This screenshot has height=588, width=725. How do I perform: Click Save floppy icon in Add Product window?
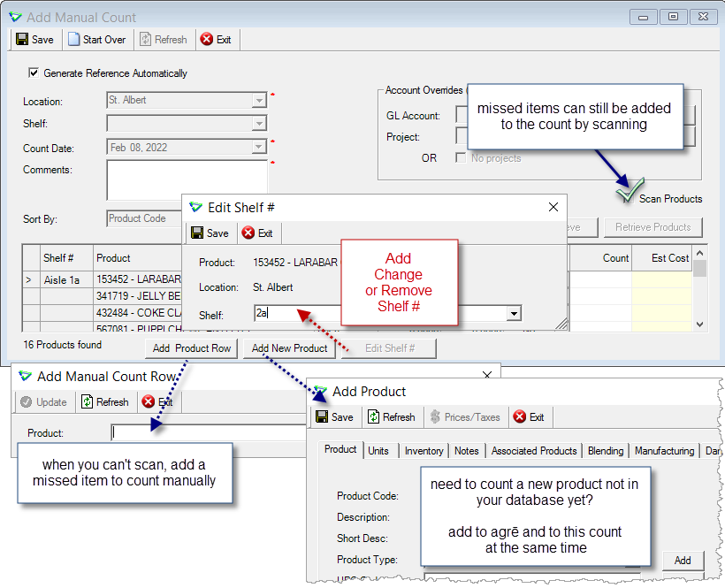[322, 416]
